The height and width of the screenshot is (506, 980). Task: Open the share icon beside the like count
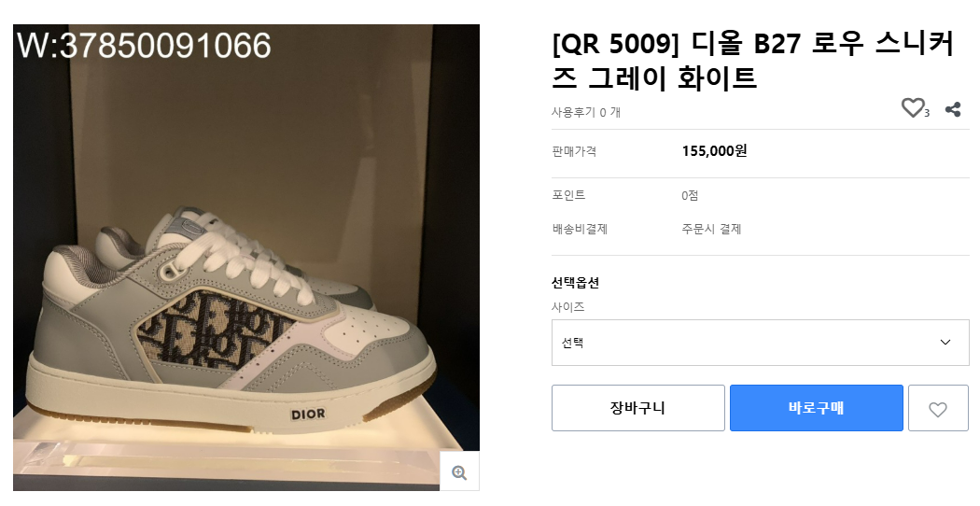pos(953,109)
